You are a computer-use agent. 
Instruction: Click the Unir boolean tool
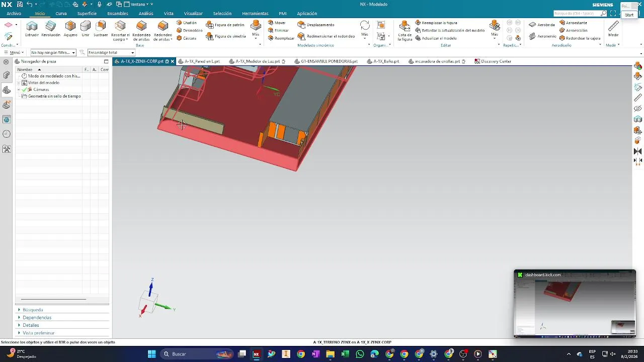tap(86, 29)
